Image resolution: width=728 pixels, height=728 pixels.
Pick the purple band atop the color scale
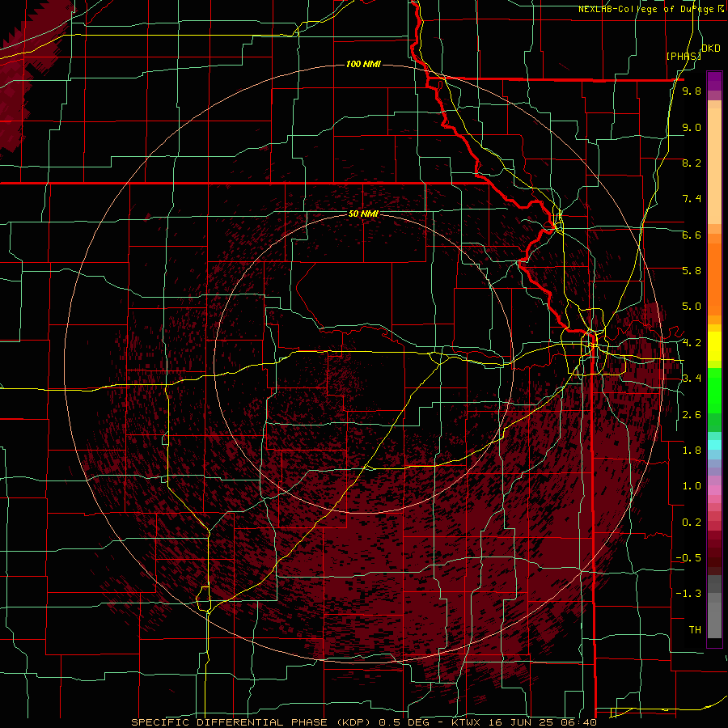coord(714,81)
